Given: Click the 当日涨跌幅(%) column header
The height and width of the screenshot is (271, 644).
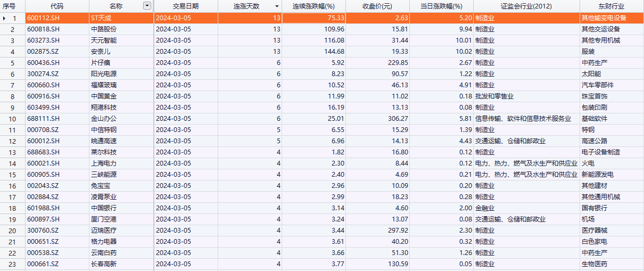Looking at the screenshot, I should tap(441, 6).
